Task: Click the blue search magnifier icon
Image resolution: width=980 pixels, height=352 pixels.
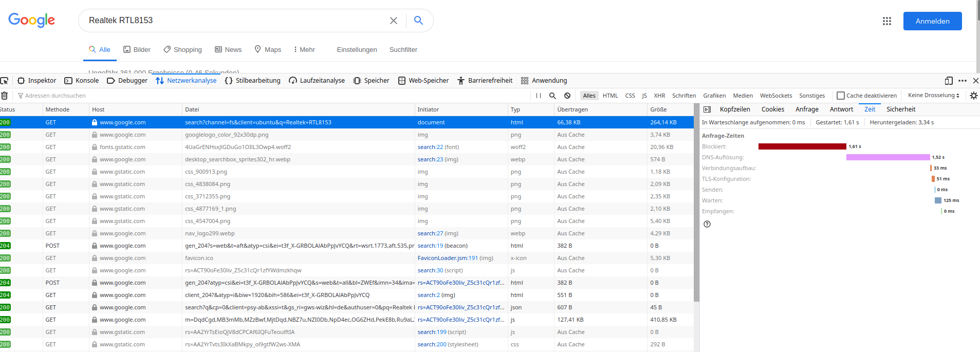Action: [x=418, y=20]
